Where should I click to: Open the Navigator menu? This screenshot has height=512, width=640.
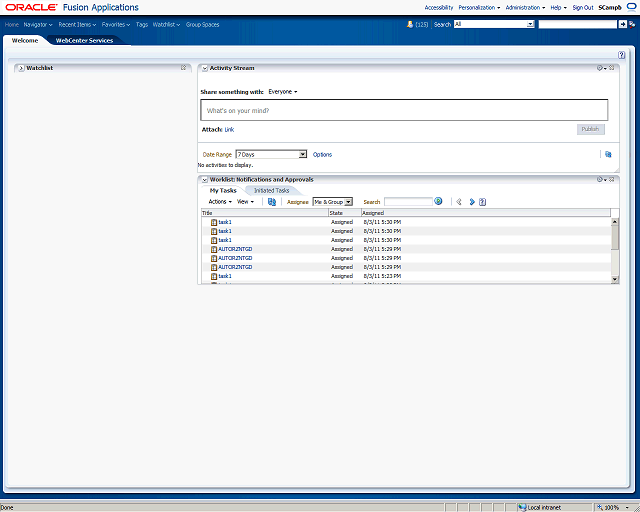38,24
